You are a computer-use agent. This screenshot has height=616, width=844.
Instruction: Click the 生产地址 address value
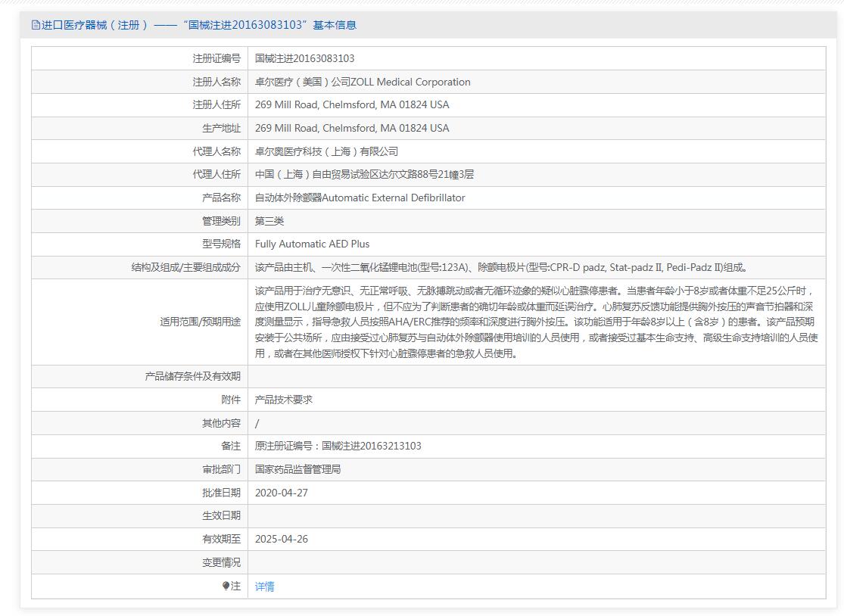(352, 128)
